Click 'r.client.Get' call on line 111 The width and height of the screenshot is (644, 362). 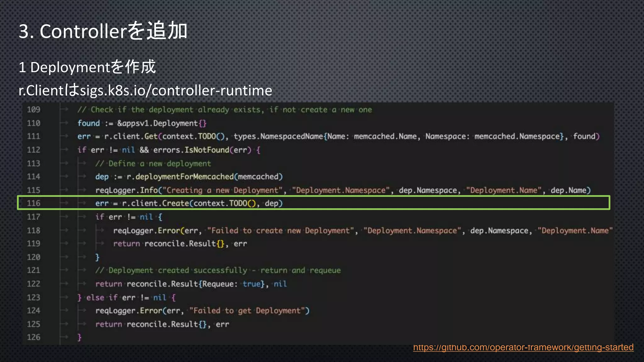(x=131, y=136)
